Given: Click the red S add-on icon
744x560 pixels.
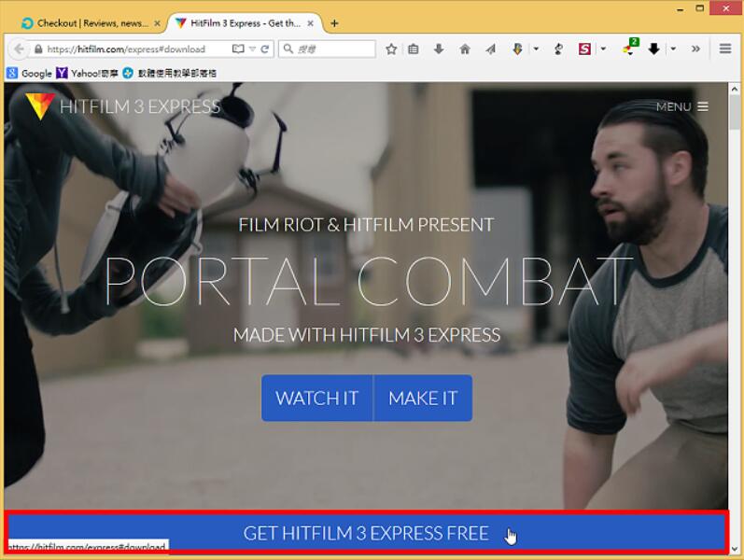Looking at the screenshot, I should (x=584, y=49).
